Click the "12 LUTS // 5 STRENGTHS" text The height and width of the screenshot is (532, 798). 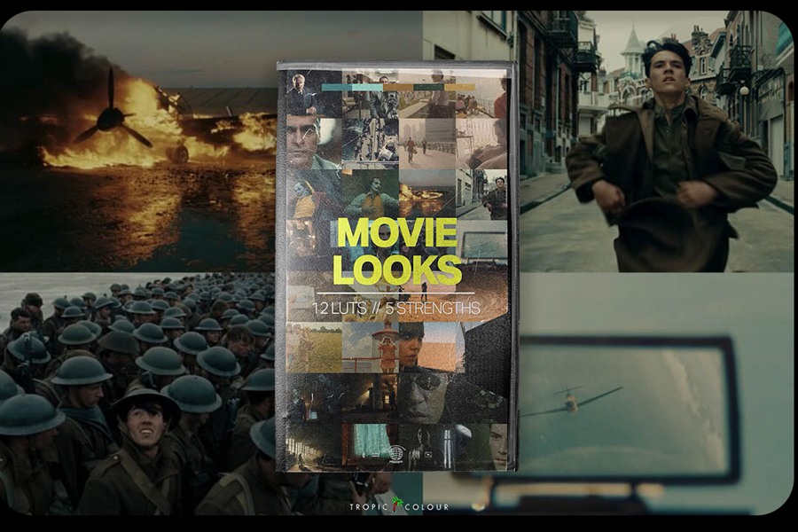pos(396,309)
